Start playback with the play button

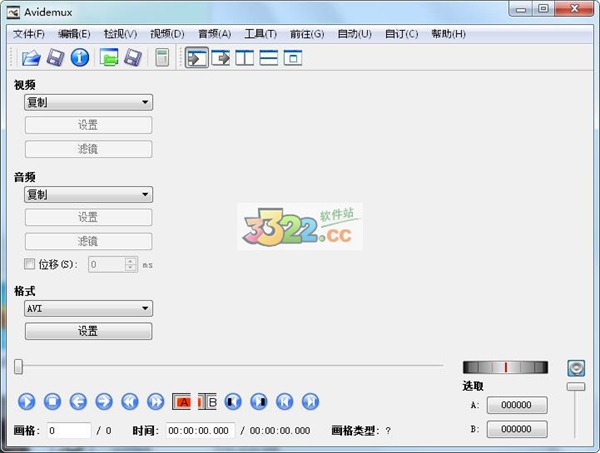(26, 402)
